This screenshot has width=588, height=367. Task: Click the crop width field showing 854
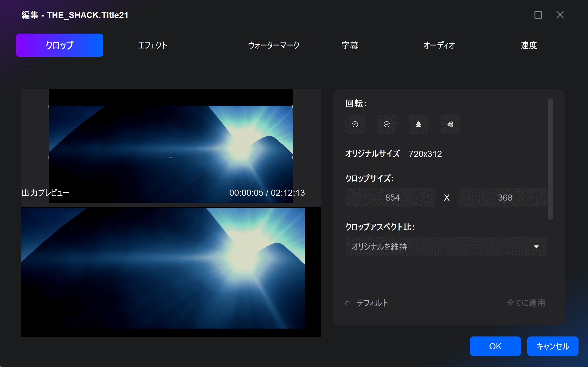pyautogui.click(x=390, y=198)
